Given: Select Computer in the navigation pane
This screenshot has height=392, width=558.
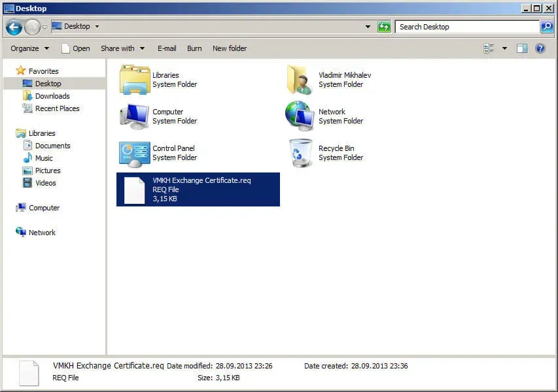Looking at the screenshot, I should point(44,208).
